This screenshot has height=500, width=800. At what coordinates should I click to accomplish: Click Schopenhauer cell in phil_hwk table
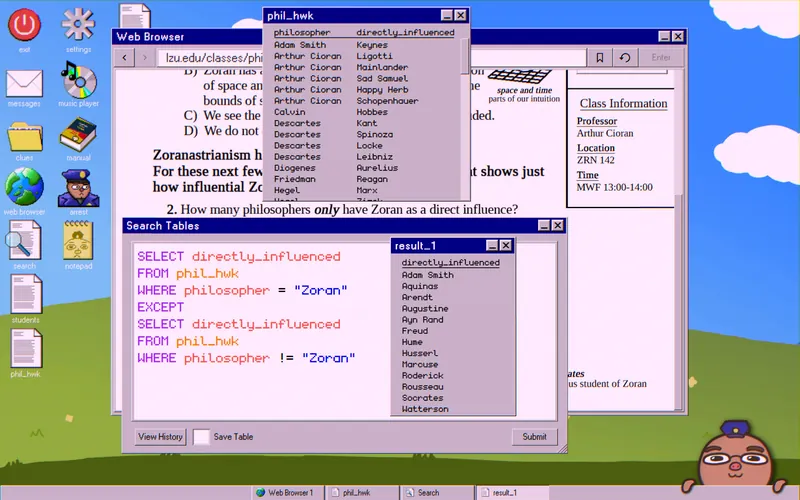(387, 101)
